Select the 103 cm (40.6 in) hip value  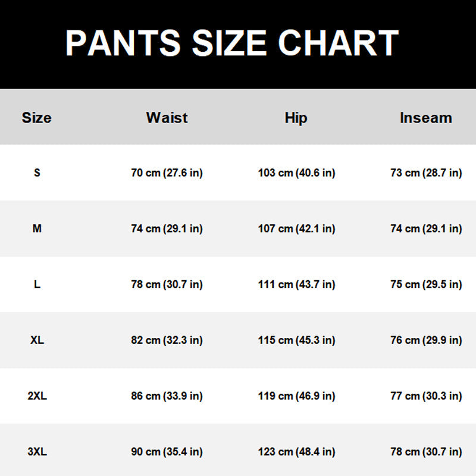tap(296, 173)
